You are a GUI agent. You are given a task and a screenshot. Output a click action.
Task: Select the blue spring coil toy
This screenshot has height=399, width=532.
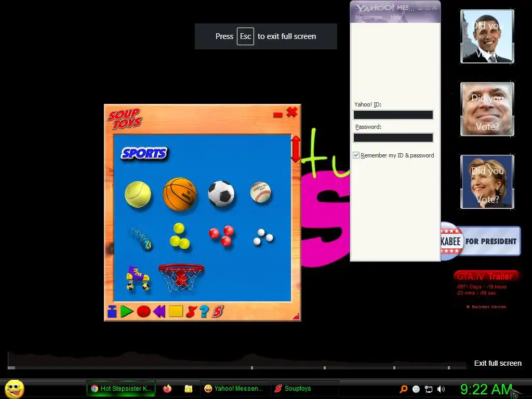[141, 238]
